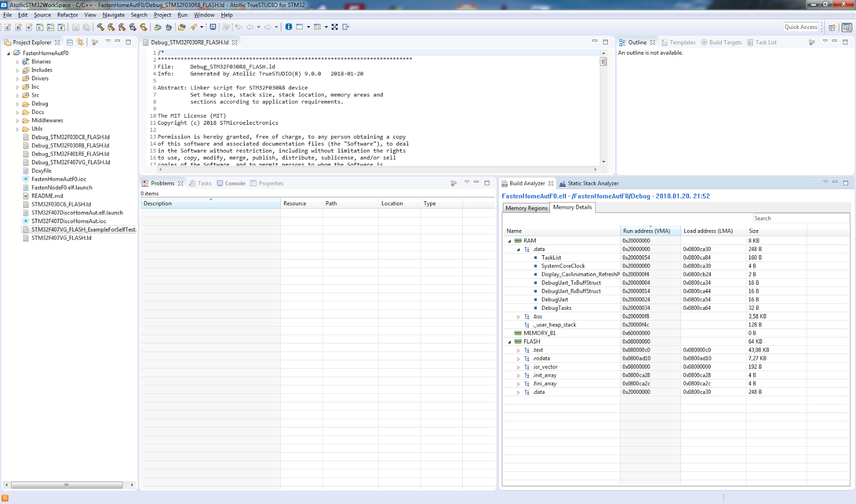This screenshot has width=856, height=504.
Task: Collapse the RAM memory region row
Action: 509,241
